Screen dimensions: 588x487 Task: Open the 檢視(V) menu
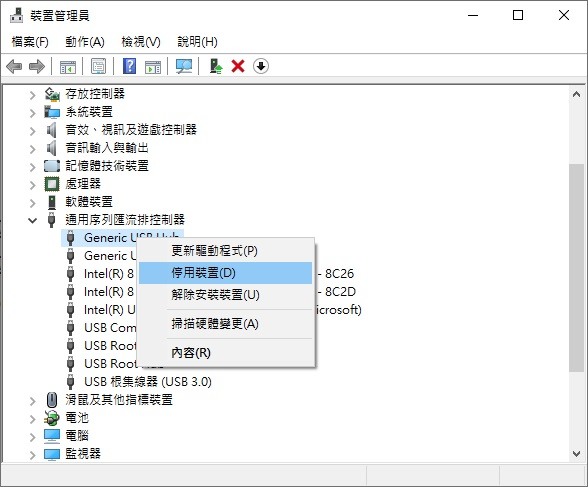(141, 42)
